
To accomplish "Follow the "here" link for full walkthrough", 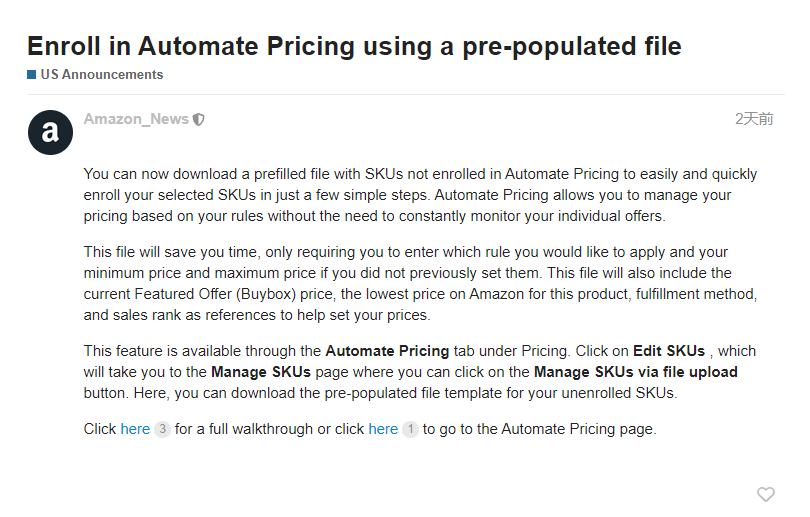I will tap(135, 429).
